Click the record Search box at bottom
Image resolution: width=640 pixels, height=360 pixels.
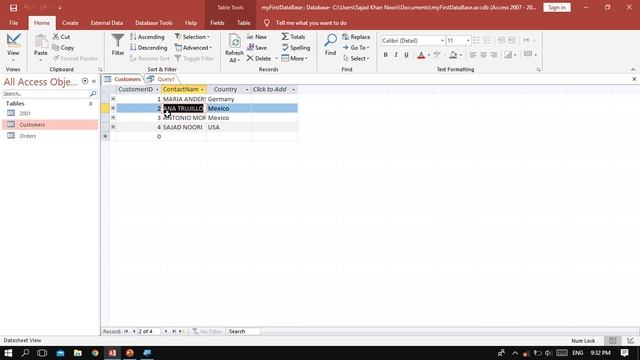click(244, 331)
